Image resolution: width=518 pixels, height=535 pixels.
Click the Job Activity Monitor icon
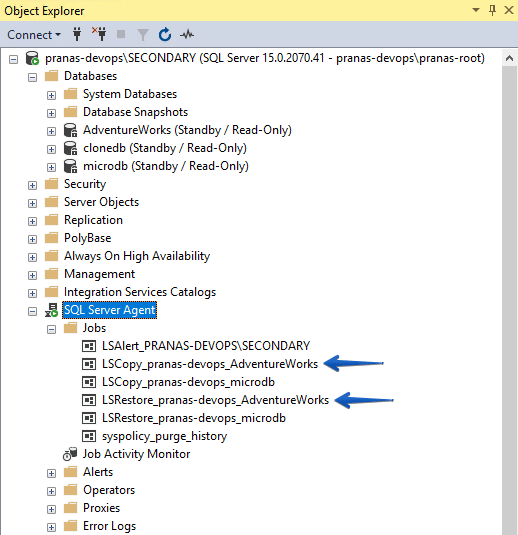point(70,454)
